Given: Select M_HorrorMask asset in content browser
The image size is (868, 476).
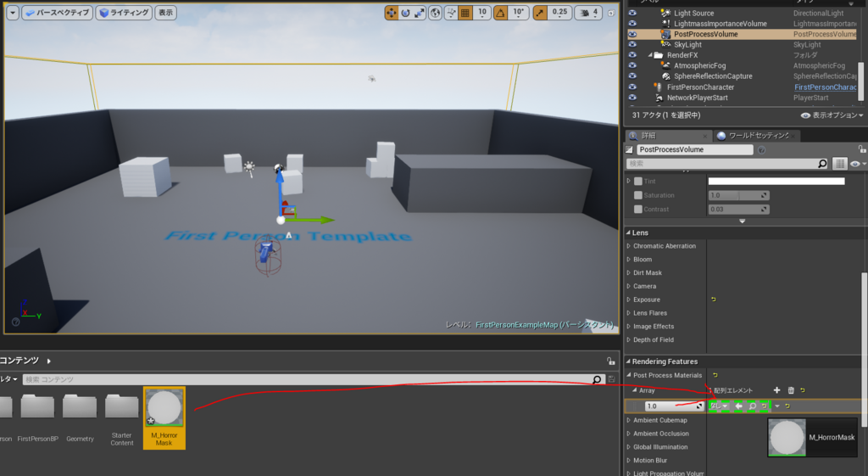Looking at the screenshot, I should (164, 417).
